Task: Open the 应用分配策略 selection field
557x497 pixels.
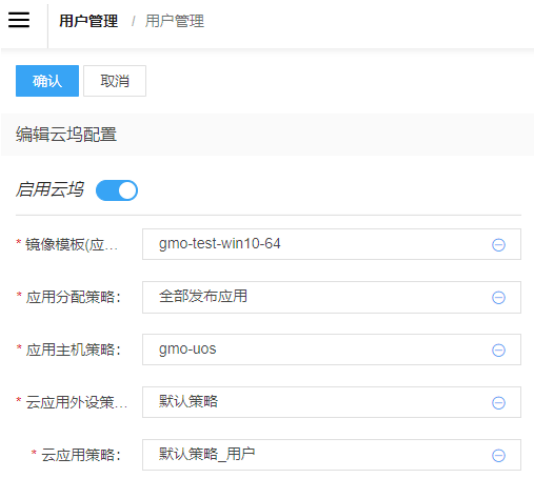Action: (331, 297)
